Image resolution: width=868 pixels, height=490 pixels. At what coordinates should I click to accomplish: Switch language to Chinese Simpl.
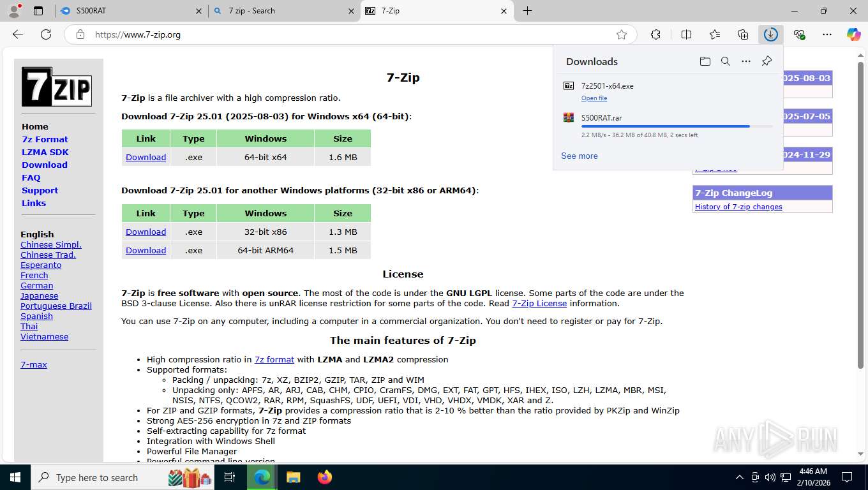(51, 244)
